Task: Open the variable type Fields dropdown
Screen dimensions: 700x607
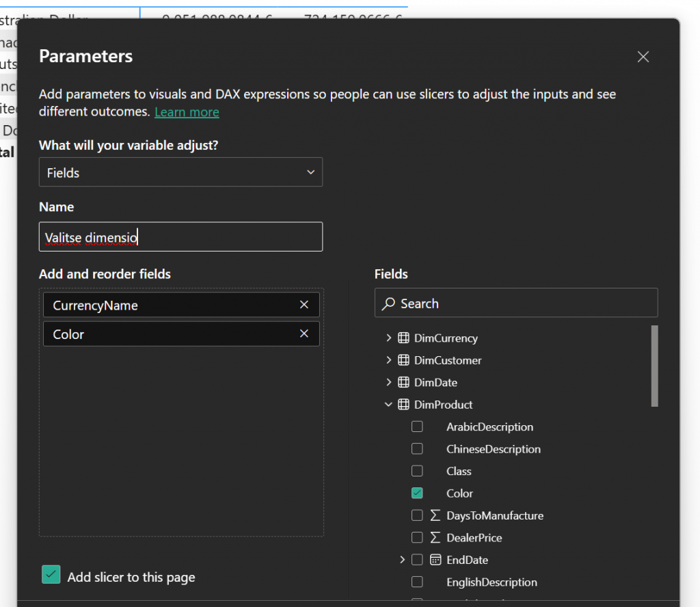Action: coord(180,172)
